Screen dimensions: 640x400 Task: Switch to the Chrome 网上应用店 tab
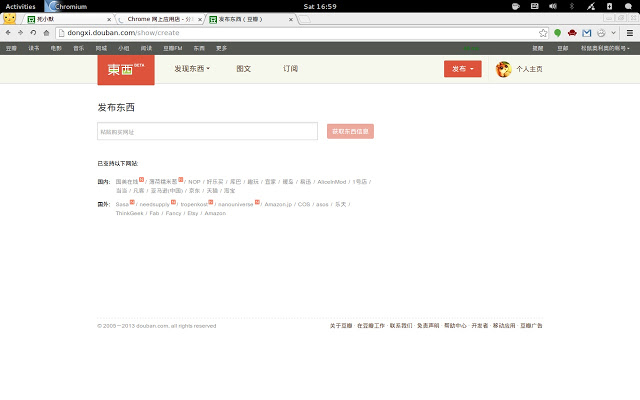click(160, 19)
